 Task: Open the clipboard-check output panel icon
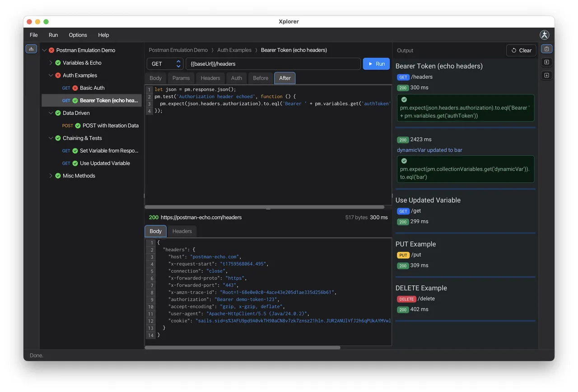(546, 49)
